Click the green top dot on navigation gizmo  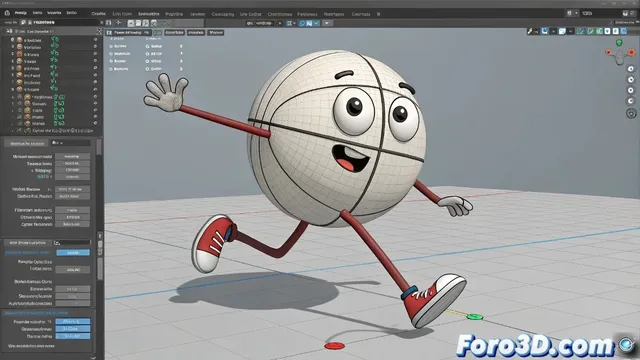click(x=619, y=42)
